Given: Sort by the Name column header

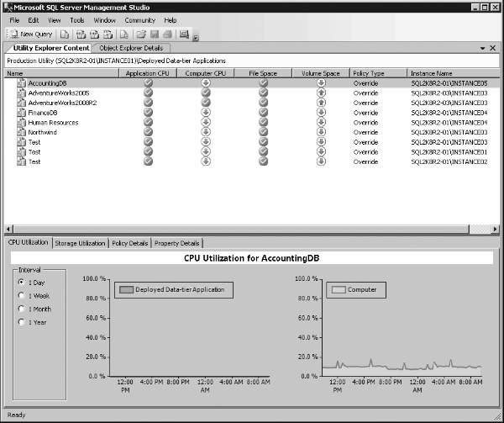Looking at the screenshot, I should pos(61,73).
